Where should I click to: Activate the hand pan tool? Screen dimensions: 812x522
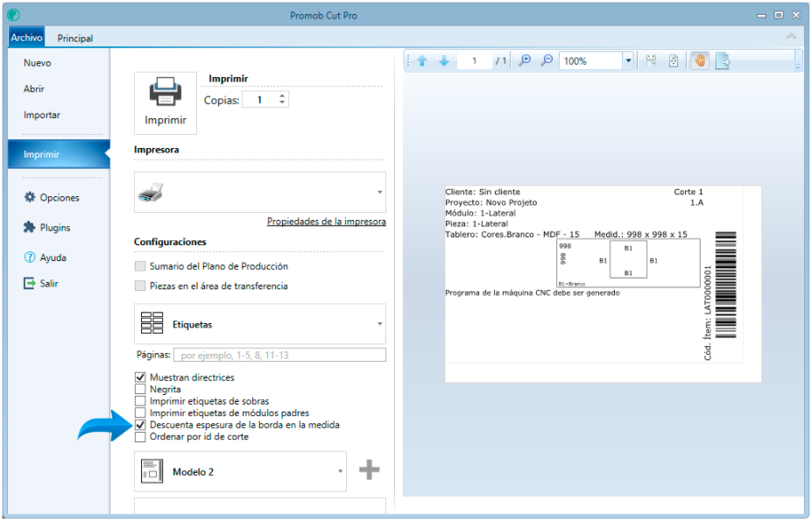pyautogui.click(x=700, y=60)
